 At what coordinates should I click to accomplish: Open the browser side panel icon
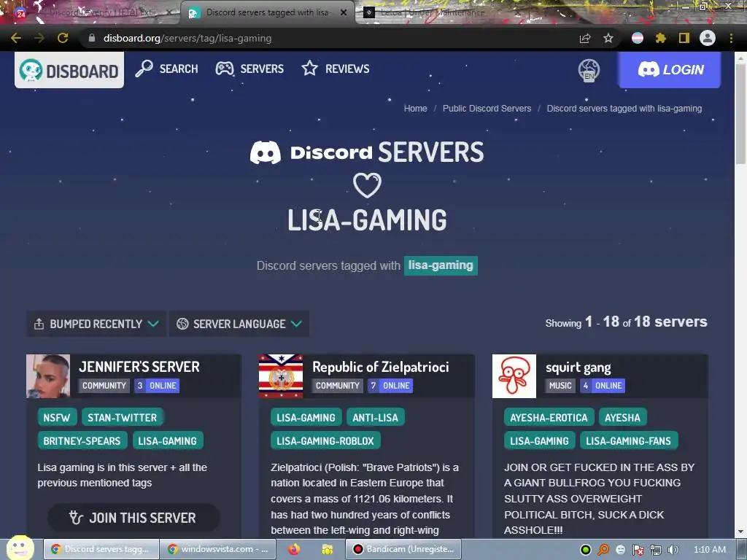point(684,38)
